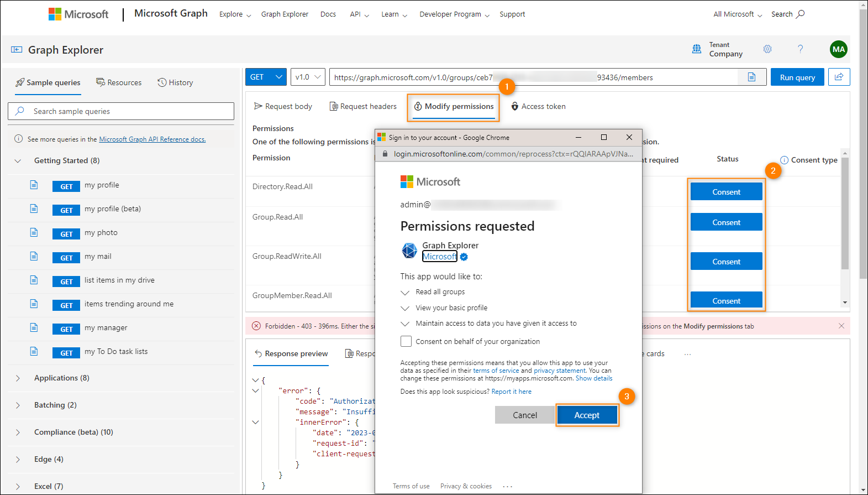Check Consent on behalf of your organization
This screenshot has width=868, height=495.
click(x=406, y=341)
